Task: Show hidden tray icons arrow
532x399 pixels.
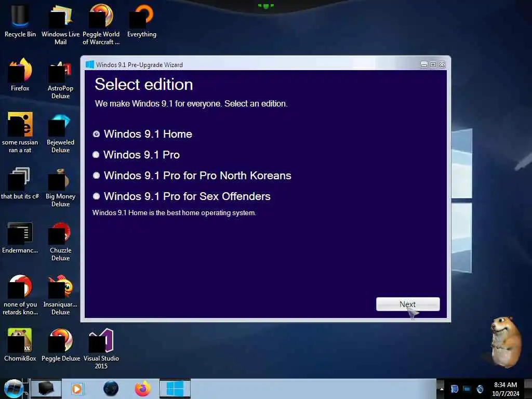Action: coord(442,389)
